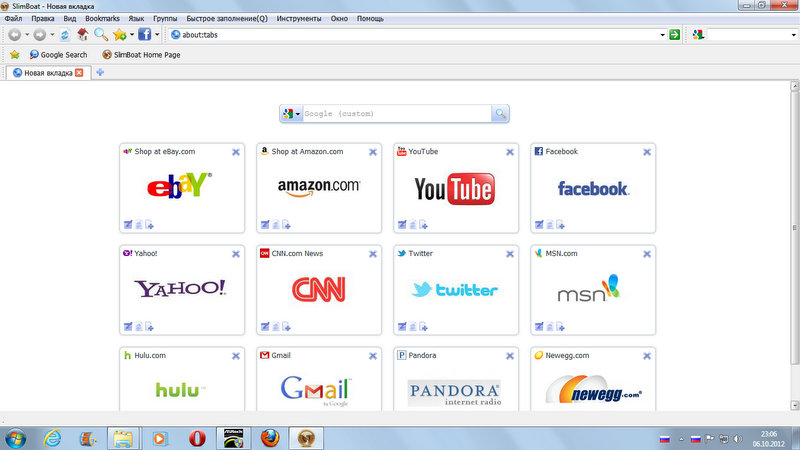The width and height of the screenshot is (800, 450).
Task: Click the edit icon on eBay tile
Action: coord(128,224)
